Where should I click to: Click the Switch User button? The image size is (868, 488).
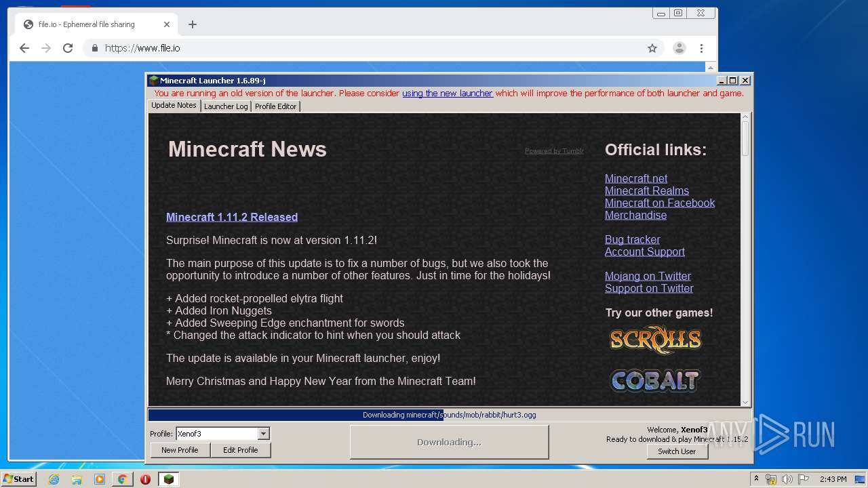pyautogui.click(x=677, y=451)
